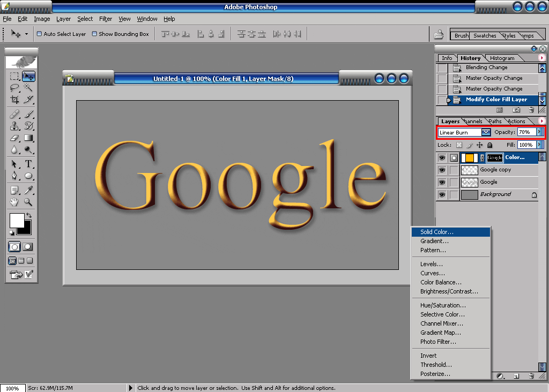Select the Brush tool

tap(28, 114)
